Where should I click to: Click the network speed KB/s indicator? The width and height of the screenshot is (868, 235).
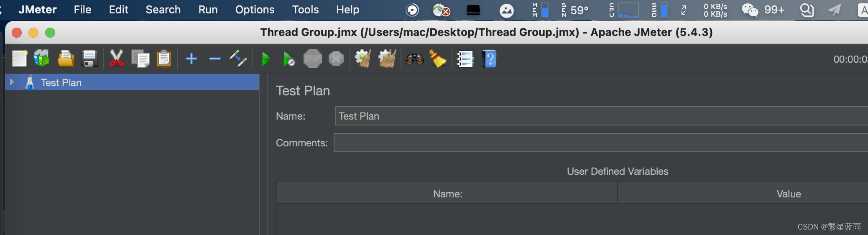tap(715, 10)
